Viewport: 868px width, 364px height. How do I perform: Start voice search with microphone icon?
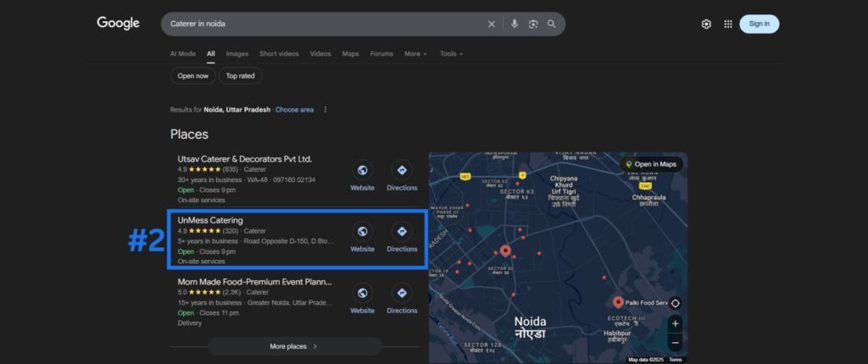point(514,24)
